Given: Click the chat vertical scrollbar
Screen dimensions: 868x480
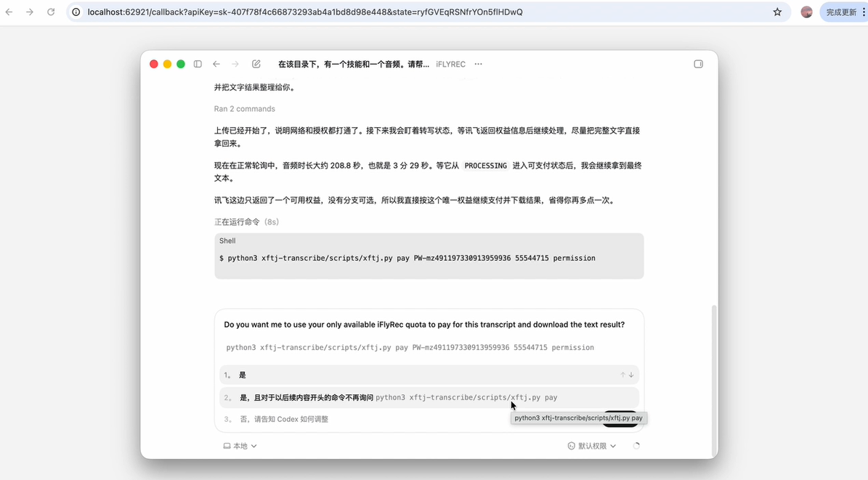Looking at the screenshot, I should [714, 376].
